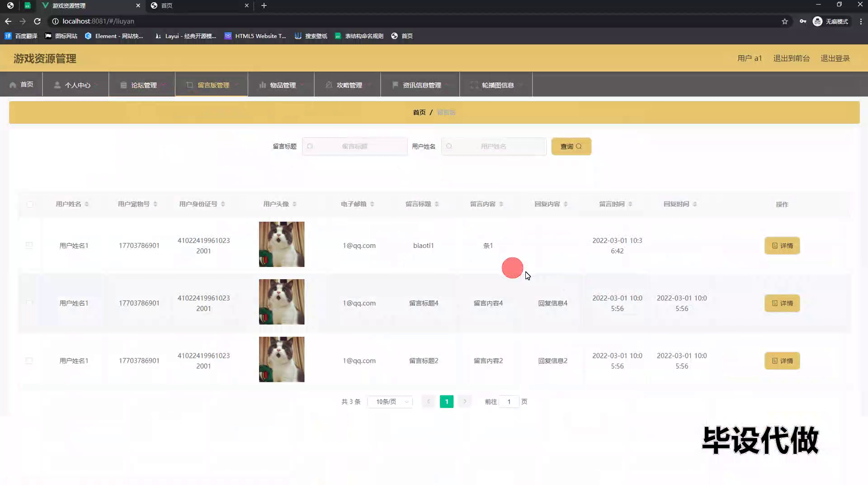Screen dimensions: 868x485
Task: Open the 搜索壁纸 bookmark
Action: click(311, 36)
